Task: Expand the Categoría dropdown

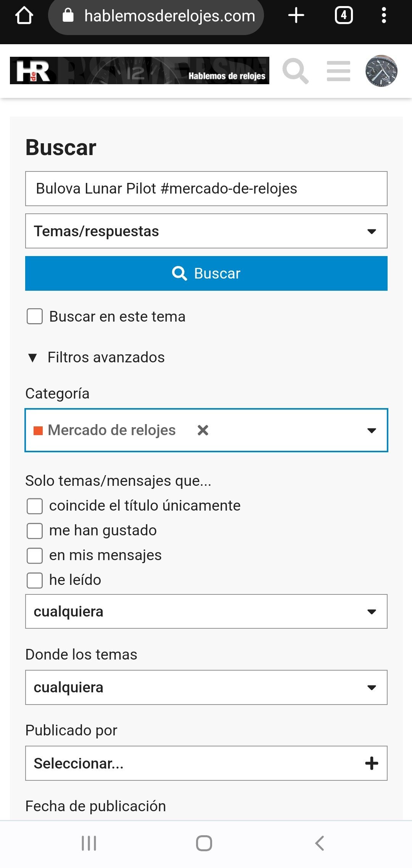Action: point(371,431)
